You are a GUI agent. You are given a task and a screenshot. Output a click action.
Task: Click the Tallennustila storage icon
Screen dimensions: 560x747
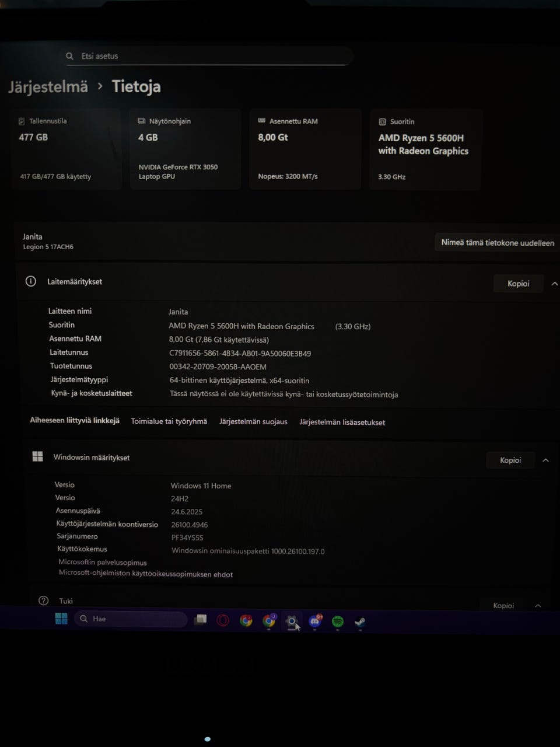[x=22, y=121]
